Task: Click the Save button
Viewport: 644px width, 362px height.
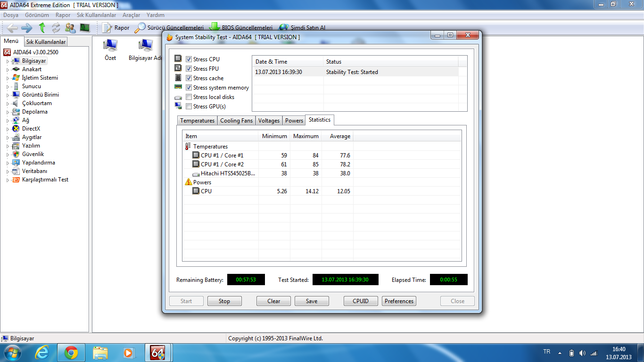Action: click(312, 301)
